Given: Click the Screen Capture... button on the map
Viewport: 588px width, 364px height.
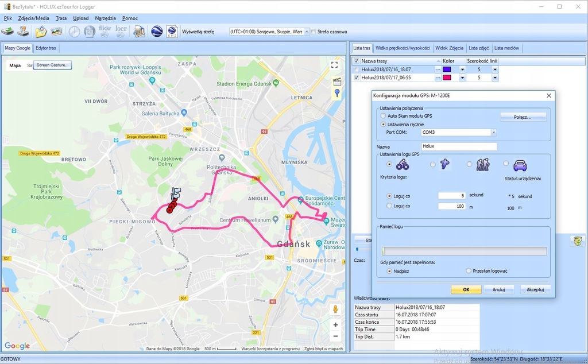Looking at the screenshot, I should (x=52, y=65).
